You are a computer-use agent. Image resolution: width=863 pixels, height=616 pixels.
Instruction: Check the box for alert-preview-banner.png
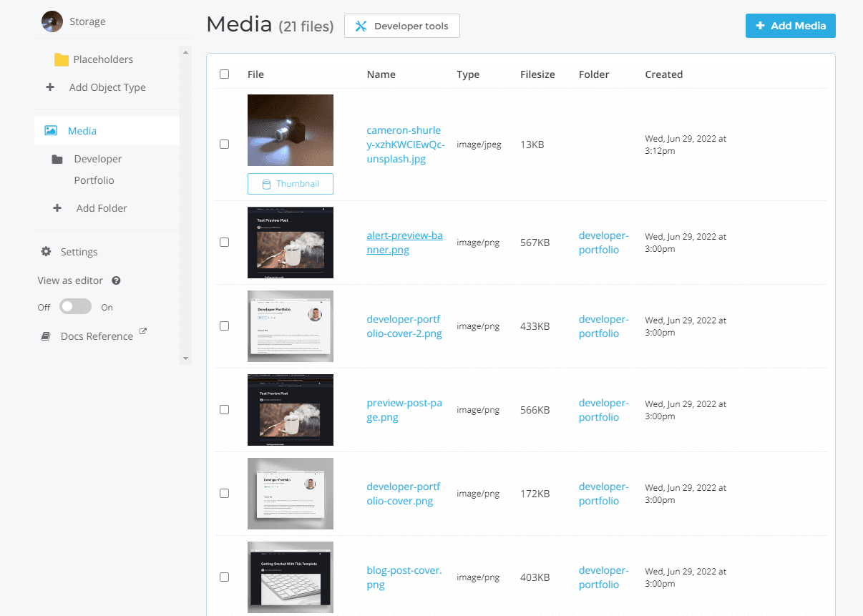[x=225, y=243]
